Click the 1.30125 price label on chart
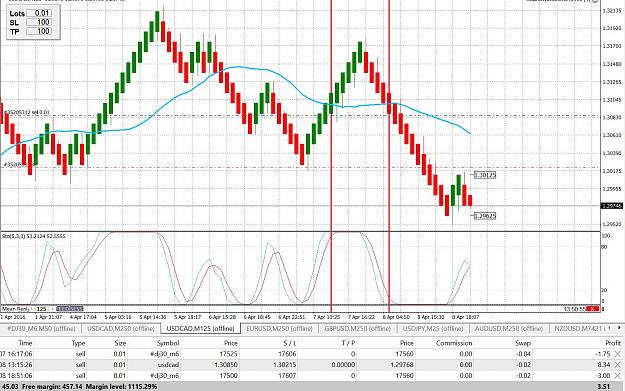The height and width of the screenshot is (391, 625). (485, 175)
